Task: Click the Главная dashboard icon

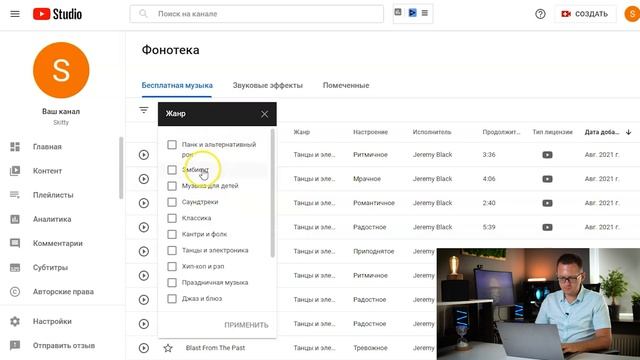Action: tap(15, 147)
